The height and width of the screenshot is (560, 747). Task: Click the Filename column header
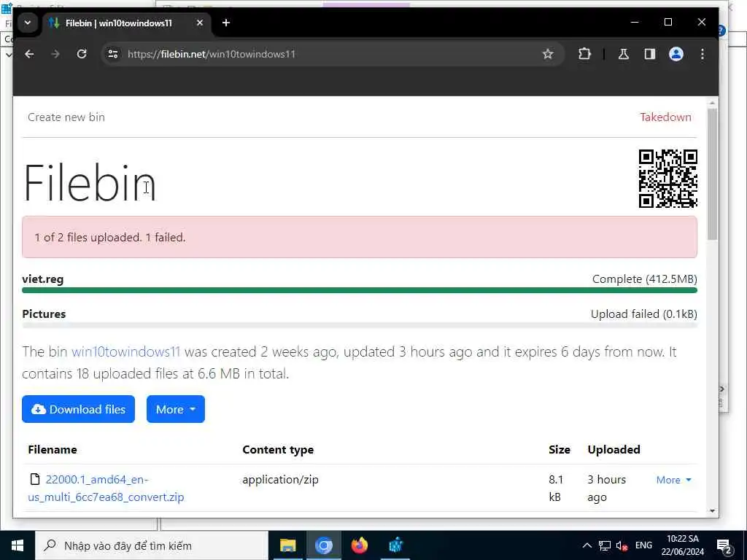[x=53, y=449]
